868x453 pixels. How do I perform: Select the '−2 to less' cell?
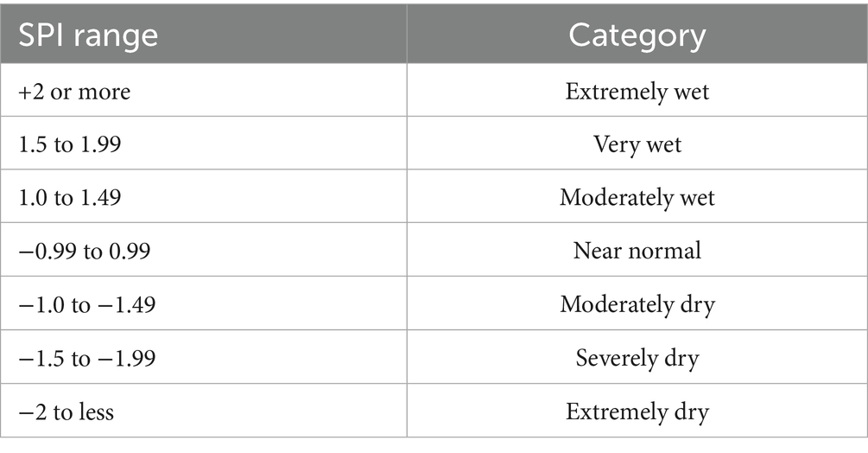[x=66, y=412]
